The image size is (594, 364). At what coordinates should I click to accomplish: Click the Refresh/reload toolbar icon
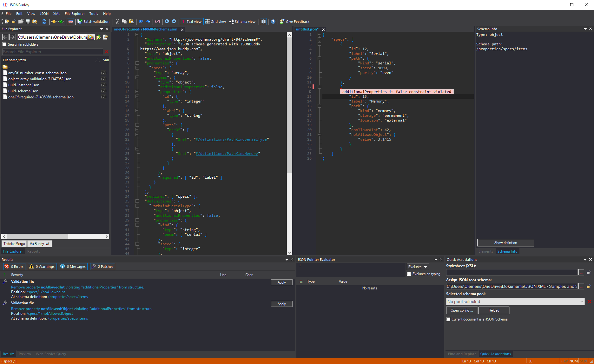(44, 22)
